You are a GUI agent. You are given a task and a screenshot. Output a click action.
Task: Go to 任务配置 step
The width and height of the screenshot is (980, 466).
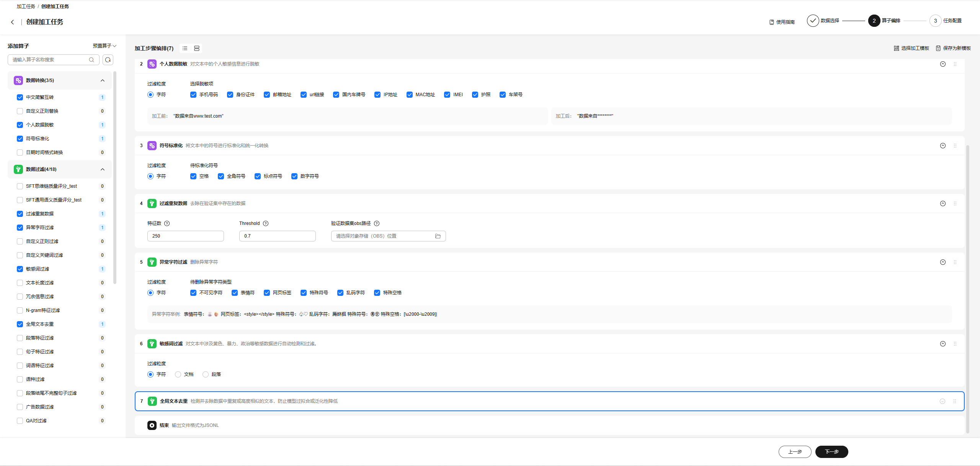(x=935, y=21)
